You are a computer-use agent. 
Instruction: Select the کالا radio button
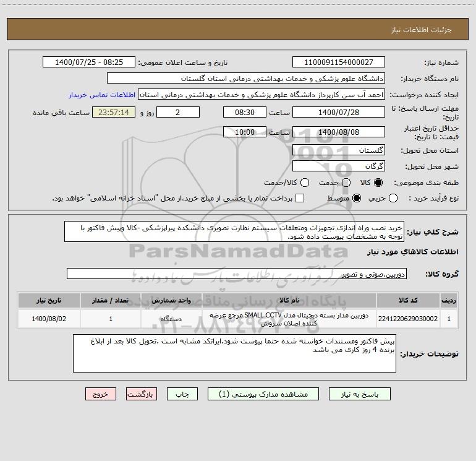[x=378, y=183]
